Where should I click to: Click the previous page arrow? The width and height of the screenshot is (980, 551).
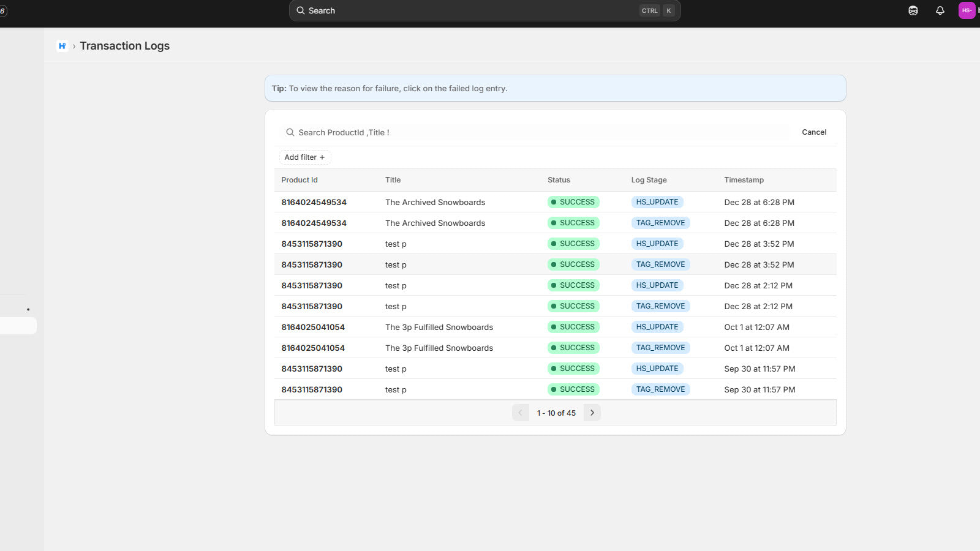(520, 413)
